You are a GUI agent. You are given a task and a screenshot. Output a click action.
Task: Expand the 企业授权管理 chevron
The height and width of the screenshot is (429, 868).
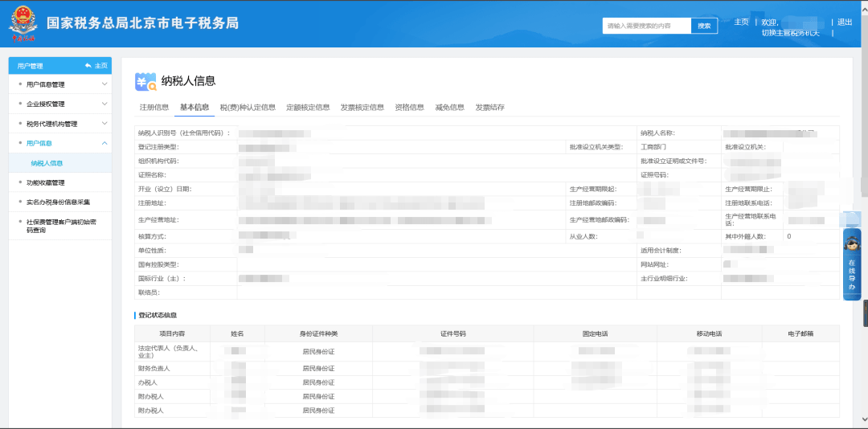104,104
